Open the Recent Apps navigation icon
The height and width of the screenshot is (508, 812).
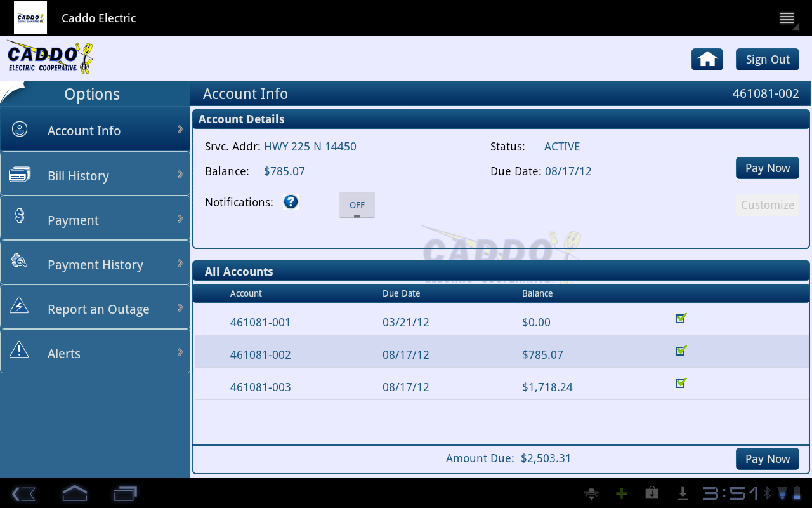coord(125,493)
